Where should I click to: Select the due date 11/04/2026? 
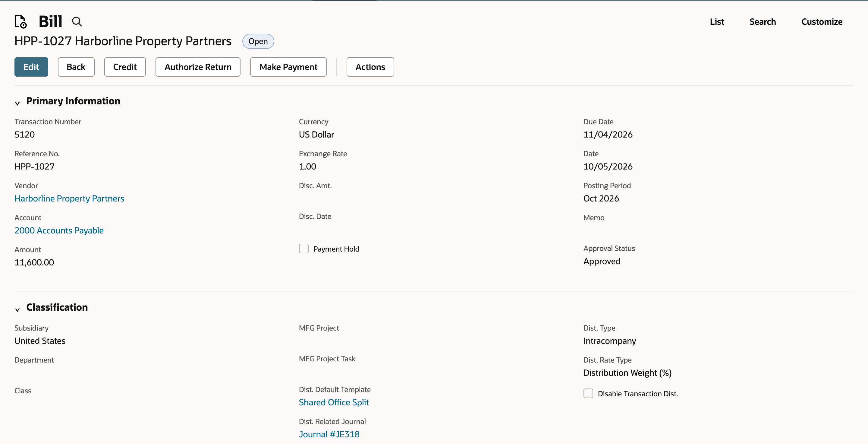[x=608, y=135]
